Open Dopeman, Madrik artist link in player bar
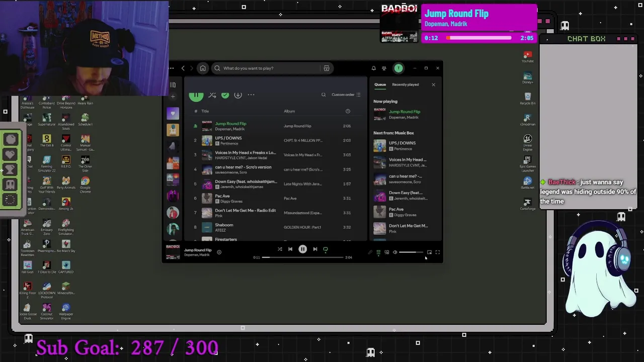This screenshot has width=644, height=362. pyautogui.click(x=197, y=255)
